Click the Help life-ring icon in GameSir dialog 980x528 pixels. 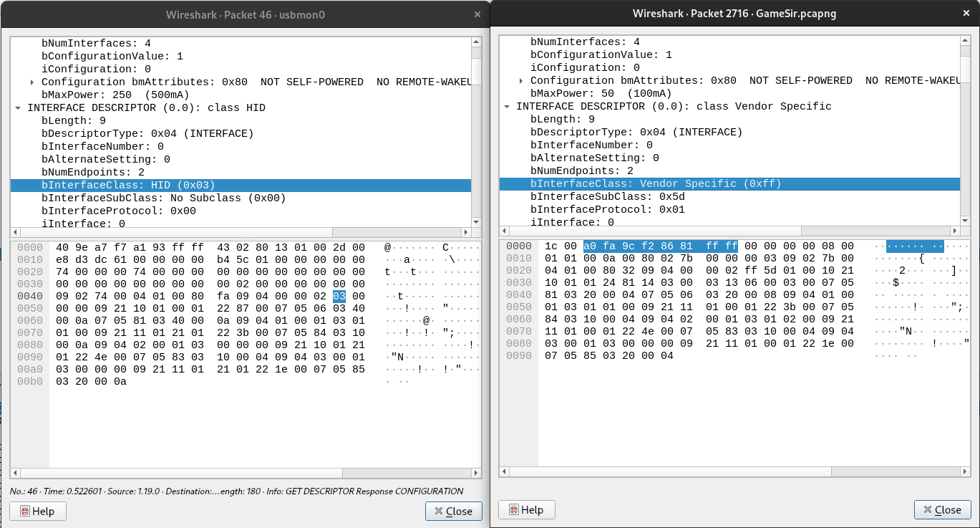coord(513,509)
